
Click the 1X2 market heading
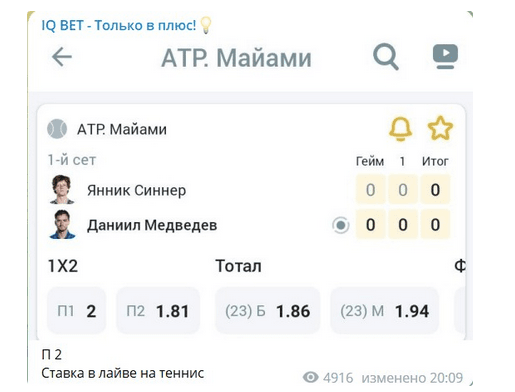click(63, 266)
